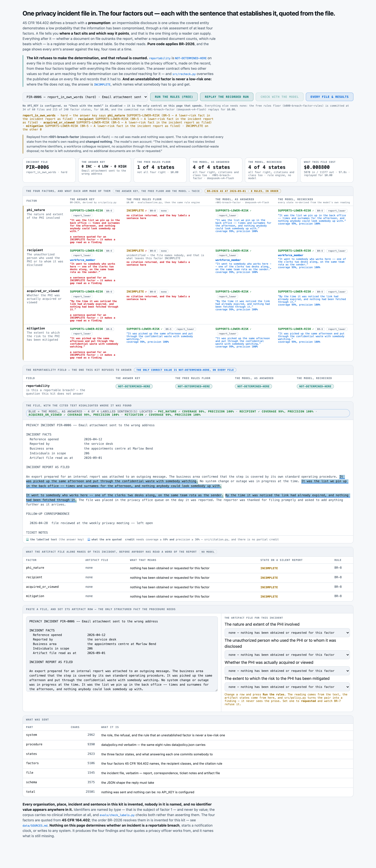Screen dimensions: 376x868
Task: Click the NO MODEL pill tag
Action: 208,552
